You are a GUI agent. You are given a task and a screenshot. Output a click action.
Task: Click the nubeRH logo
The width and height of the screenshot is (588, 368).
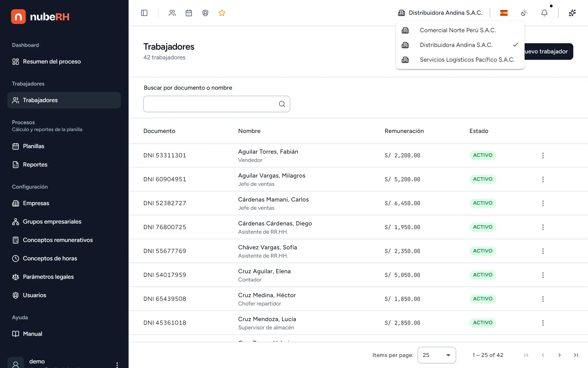click(x=40, y=17)
